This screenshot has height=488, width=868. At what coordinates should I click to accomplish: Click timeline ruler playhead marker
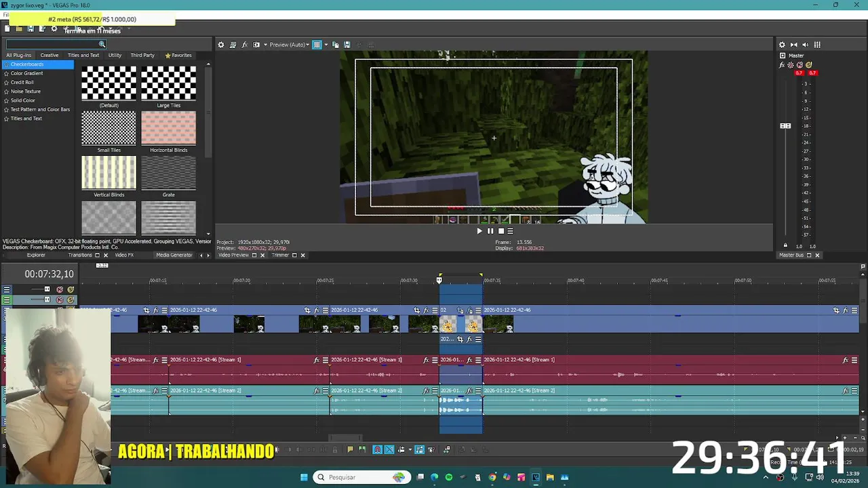coord(439,279)
